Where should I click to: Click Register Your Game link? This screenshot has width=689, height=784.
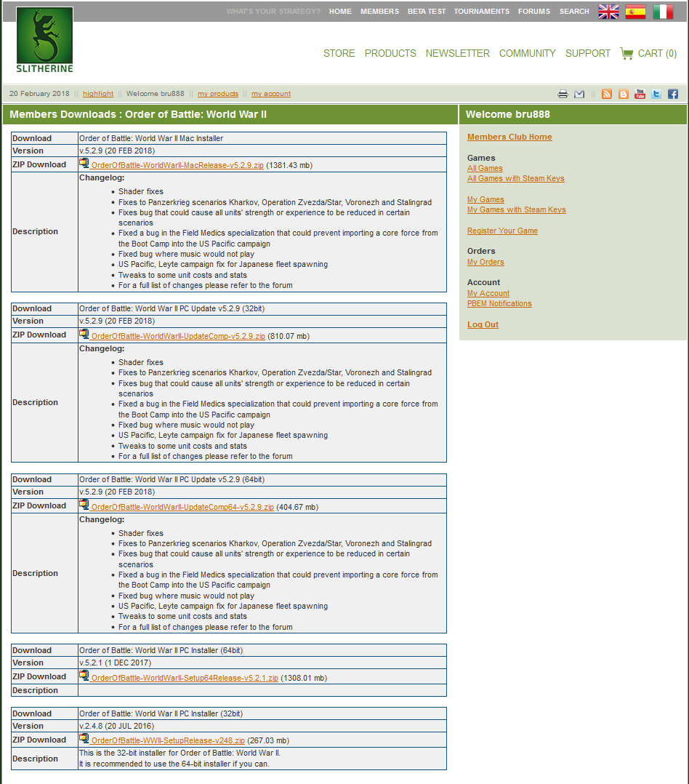click(x=502, y=231)
